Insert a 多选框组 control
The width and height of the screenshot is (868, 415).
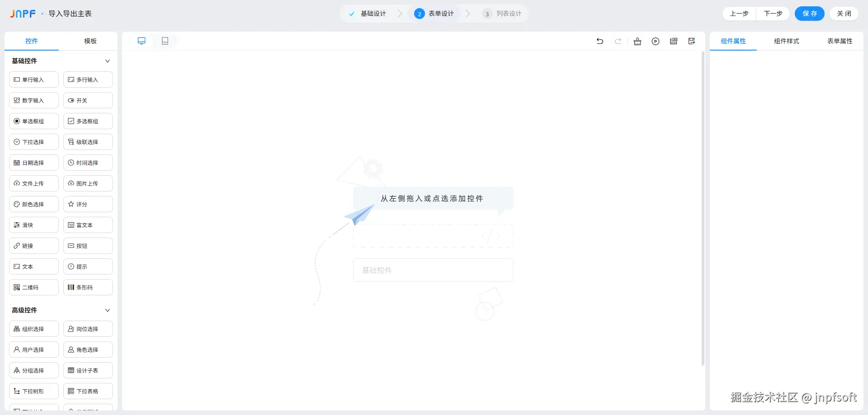pos(88,121)
